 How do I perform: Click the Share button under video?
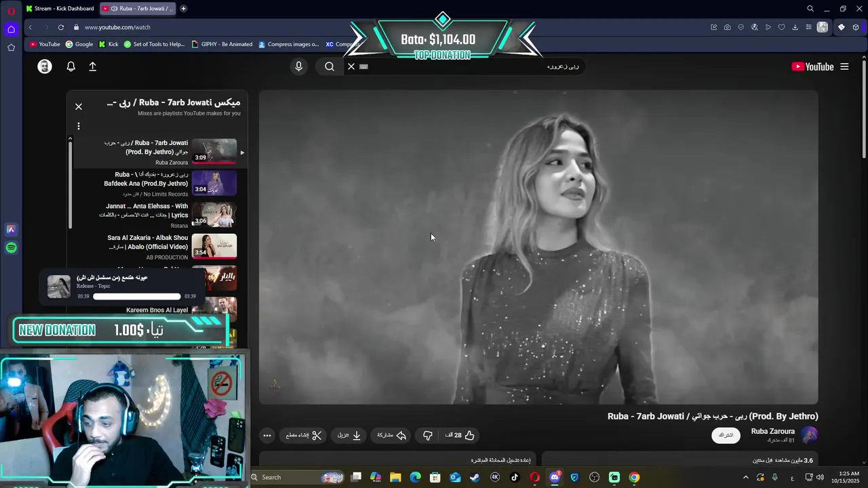tap(392, 435)
